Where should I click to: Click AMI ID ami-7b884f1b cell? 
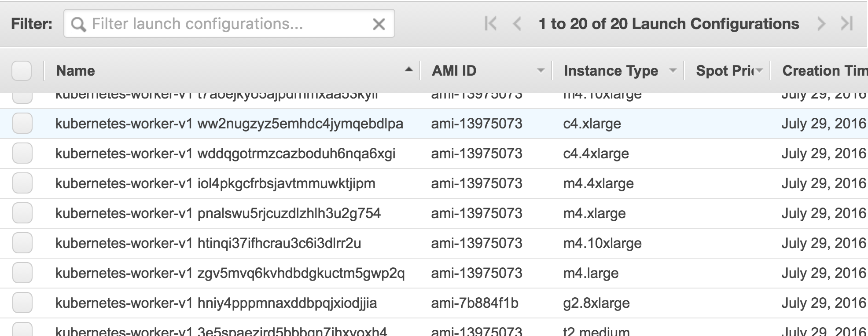pyautogui.click(x=474, y=303)
